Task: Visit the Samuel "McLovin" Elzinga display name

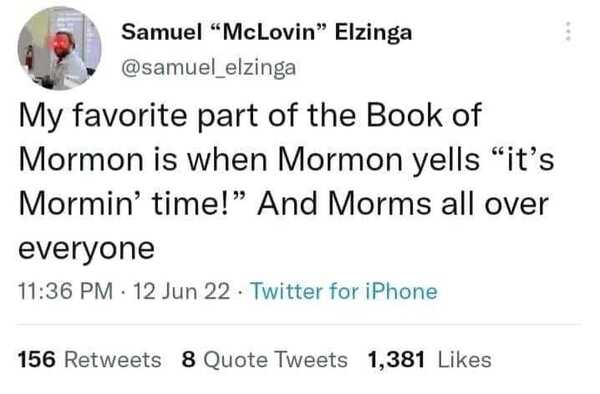Action: [x=267, y=32]
